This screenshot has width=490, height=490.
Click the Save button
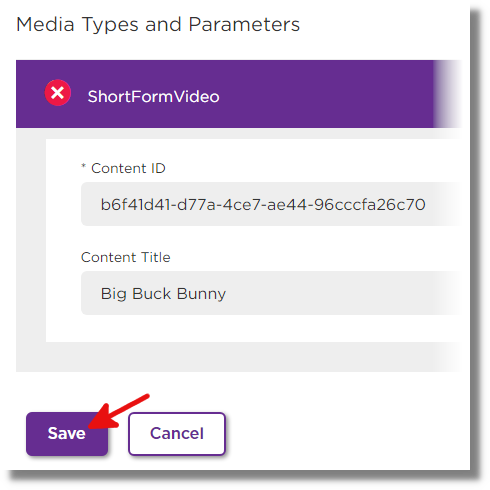point(67,434)
